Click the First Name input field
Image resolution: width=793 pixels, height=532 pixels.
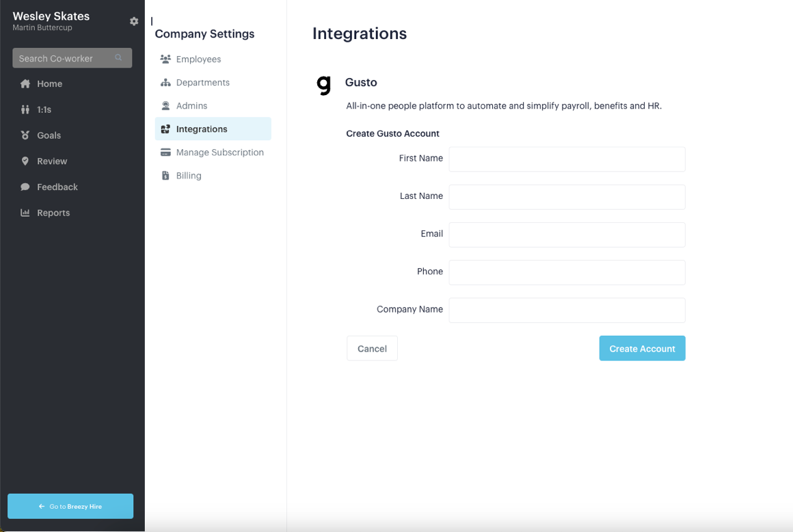pos(567,159)
